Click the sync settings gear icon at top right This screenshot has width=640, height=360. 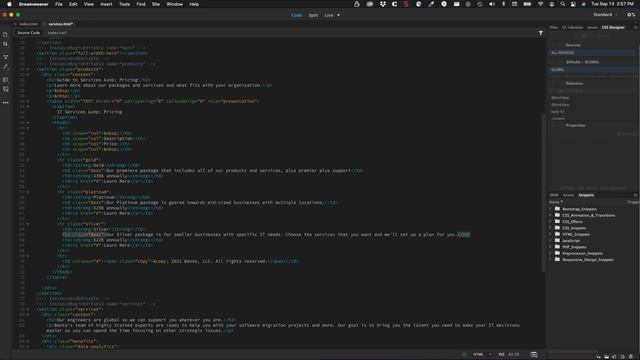click(x=631, y=15)
